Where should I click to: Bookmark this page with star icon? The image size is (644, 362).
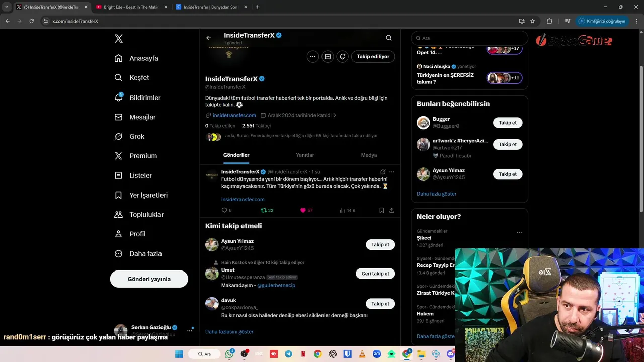[x=533, y=21]
